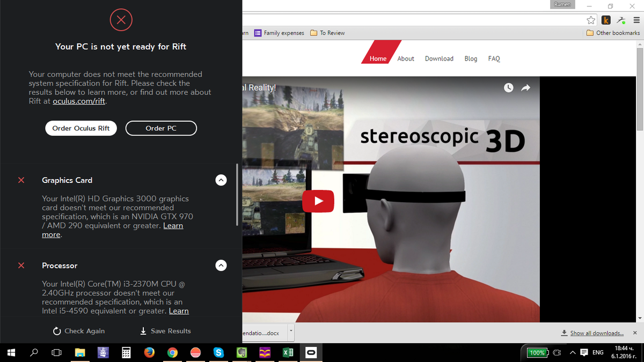The height and width of the screenshot is (362, 644).
Task: Open the oculus.com/rift link
Action: point(79,101)
